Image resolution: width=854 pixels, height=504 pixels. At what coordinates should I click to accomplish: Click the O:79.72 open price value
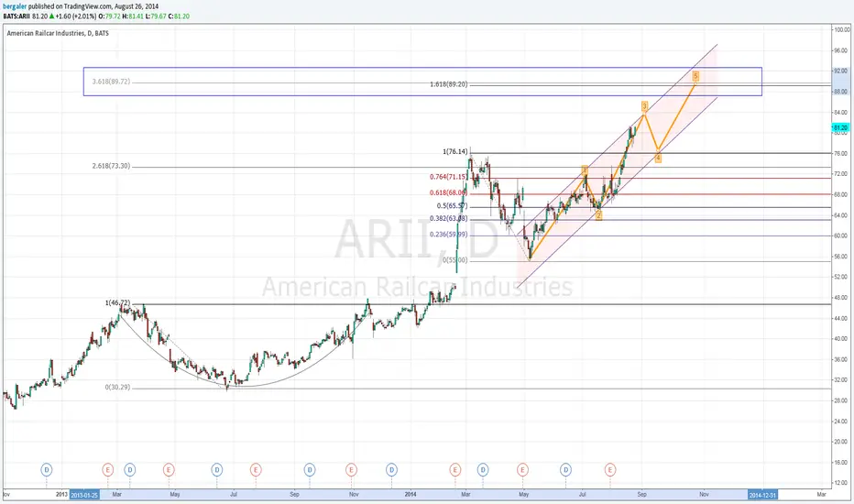click(x=109, y=16)
